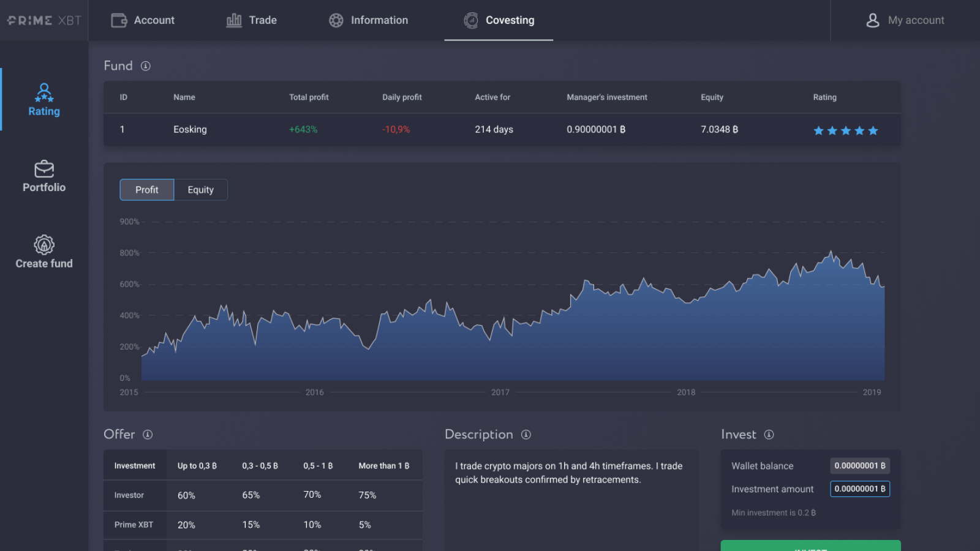
Task: Click the Wallet balance value field
Action: [860, 466]
